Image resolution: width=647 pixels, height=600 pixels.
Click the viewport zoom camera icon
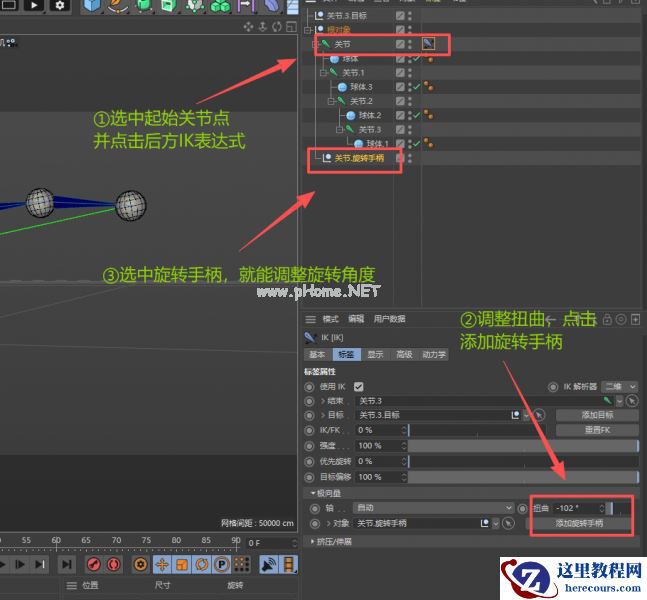(262, 27)
